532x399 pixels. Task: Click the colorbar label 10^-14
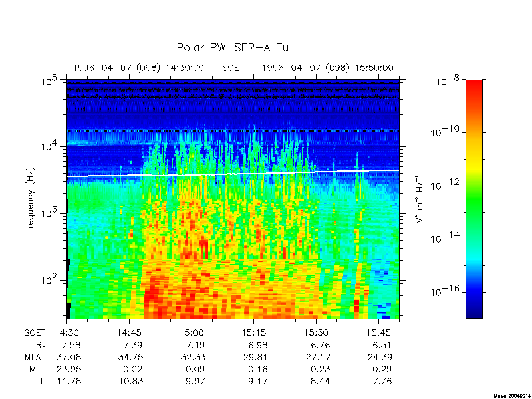pos(446,237)
